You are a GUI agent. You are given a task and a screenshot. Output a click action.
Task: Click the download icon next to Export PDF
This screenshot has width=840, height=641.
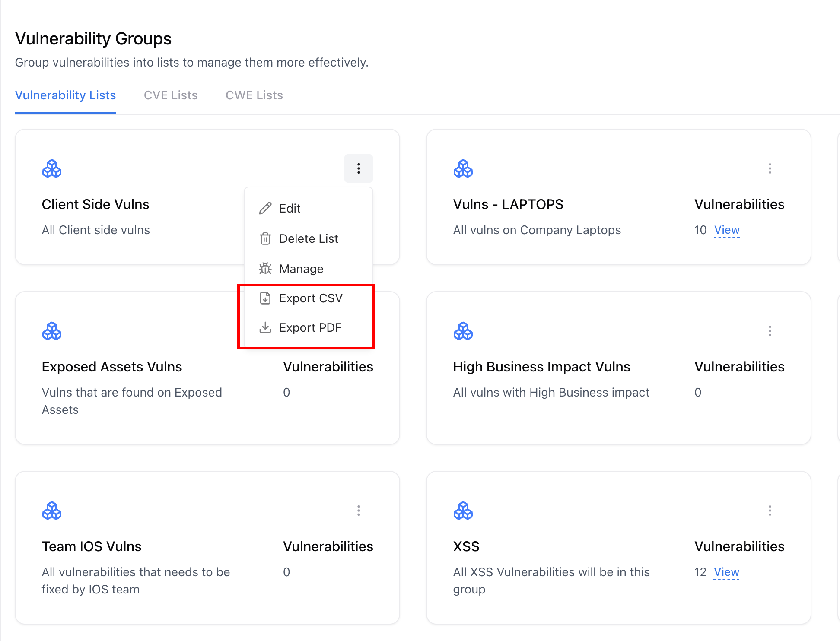(265, 327)
